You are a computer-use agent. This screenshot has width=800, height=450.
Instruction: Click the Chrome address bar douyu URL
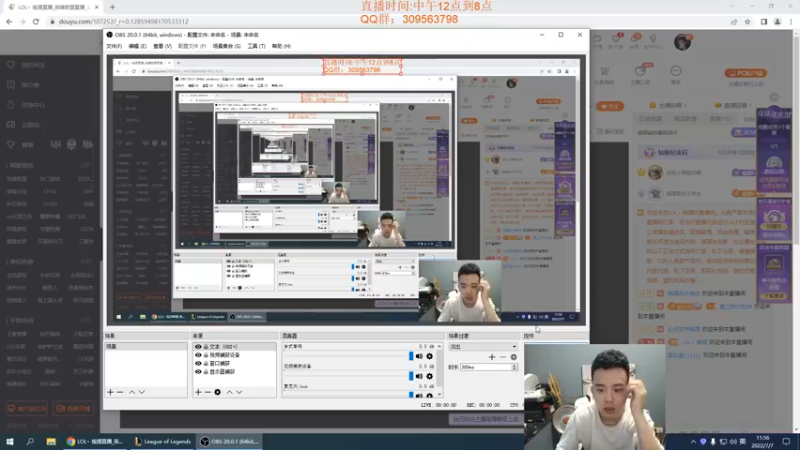pyautogui.click(x=123, y=21)
